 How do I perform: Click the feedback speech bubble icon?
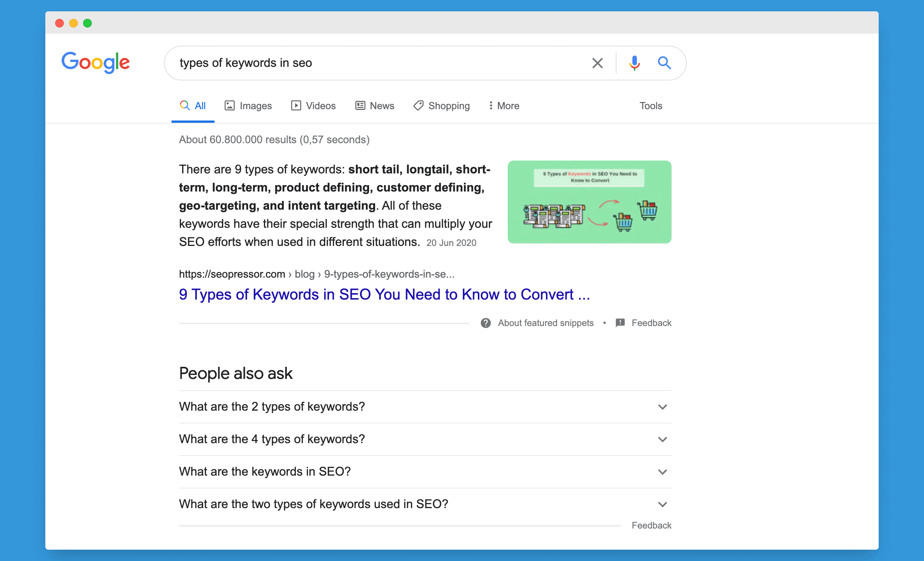620,323
